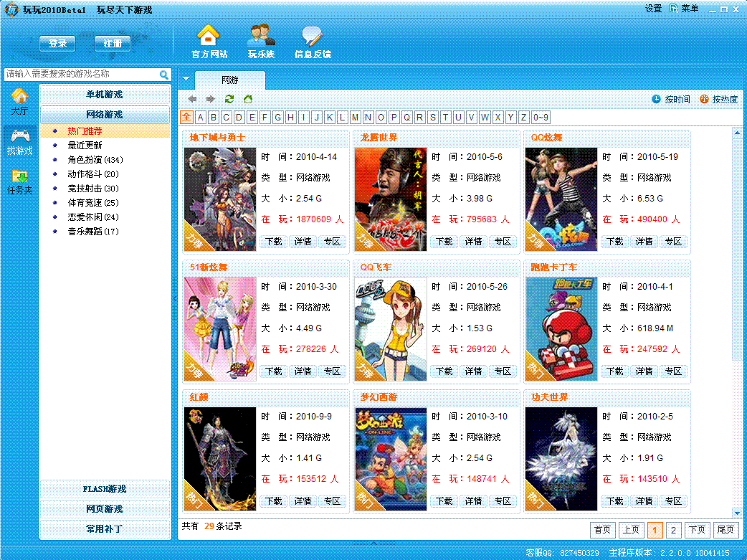
Task: Filter games by letter M
Action: [355, 118]
